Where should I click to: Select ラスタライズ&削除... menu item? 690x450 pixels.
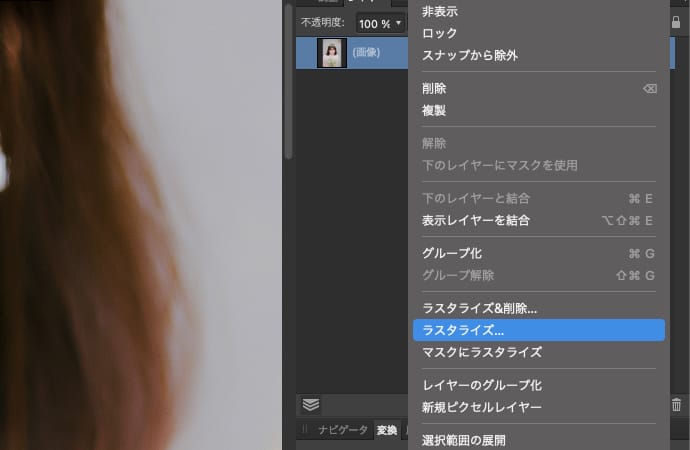coord(479,308)
